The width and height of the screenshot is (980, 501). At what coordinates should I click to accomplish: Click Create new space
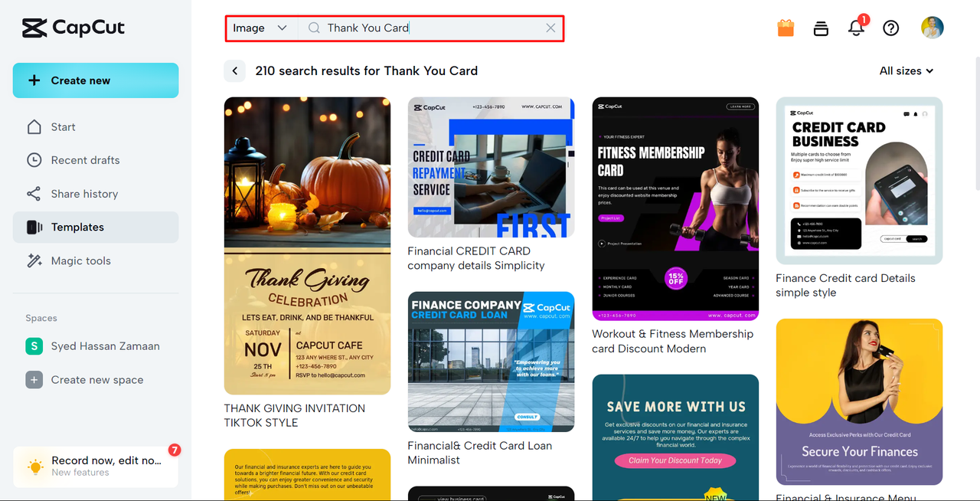click(96, 380)
